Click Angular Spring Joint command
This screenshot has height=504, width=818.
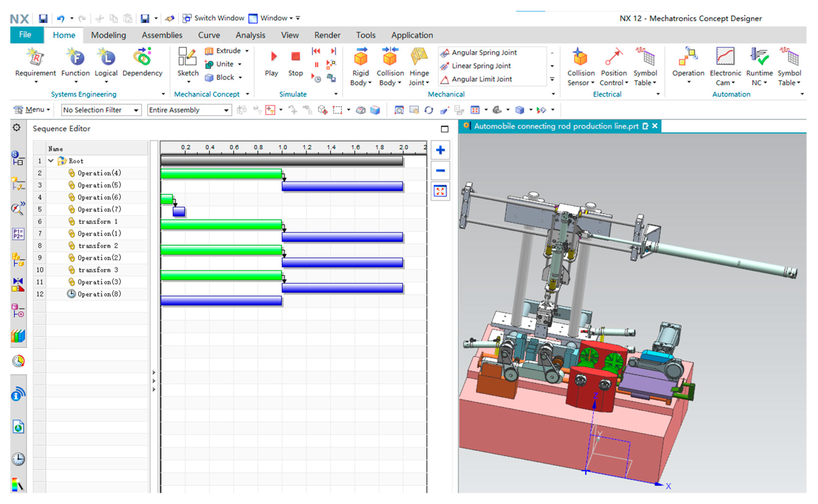tap(484, 53)
